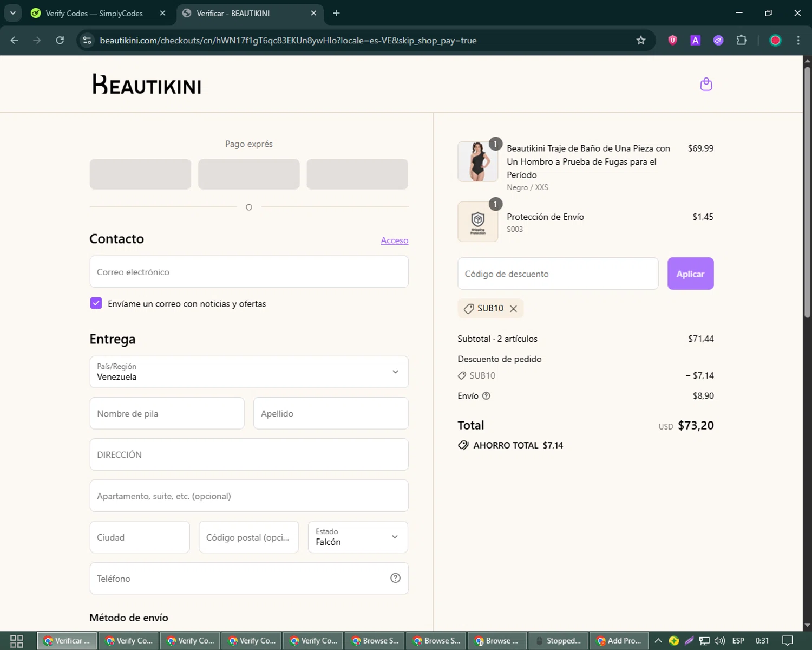Viewport: 812px width, 650px height.
Task: Focus the Teléfono field
Action: pyautogui.click(x=249, y=578)
